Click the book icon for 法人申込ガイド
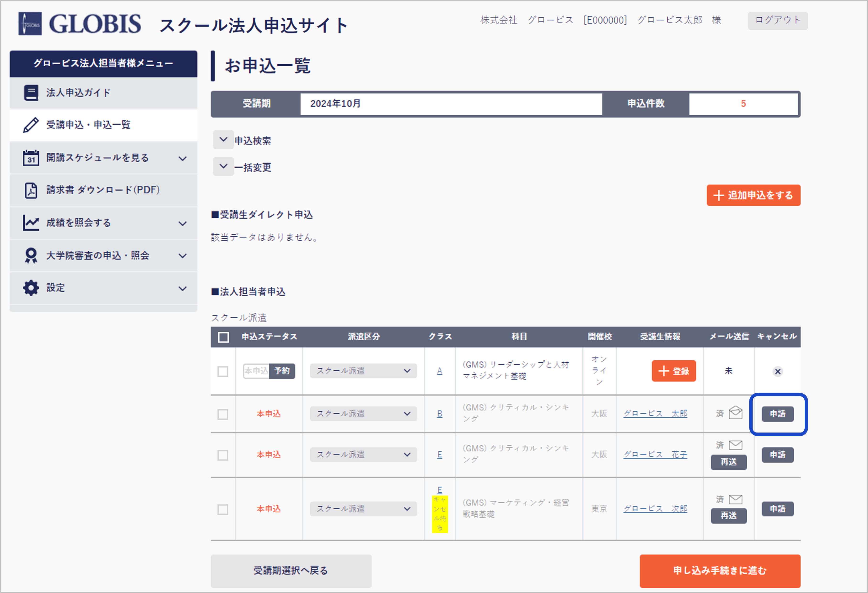The image size is (868, 593). click(x=31, y=93)
